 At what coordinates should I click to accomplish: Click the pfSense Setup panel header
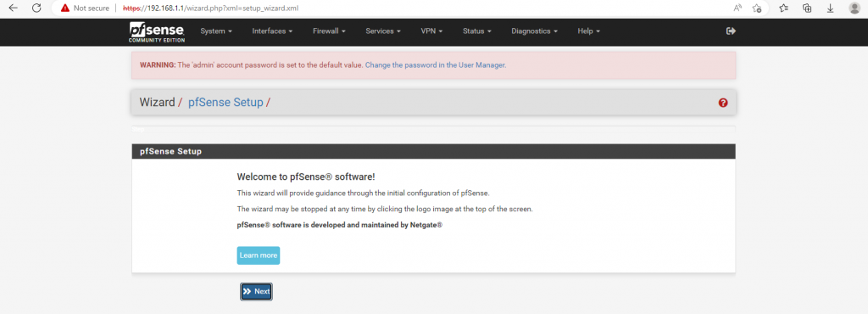(x=433, y=151)
